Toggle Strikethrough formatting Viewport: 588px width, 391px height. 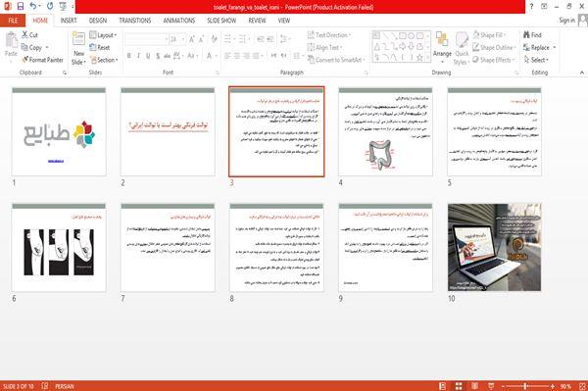pos(168,56)
